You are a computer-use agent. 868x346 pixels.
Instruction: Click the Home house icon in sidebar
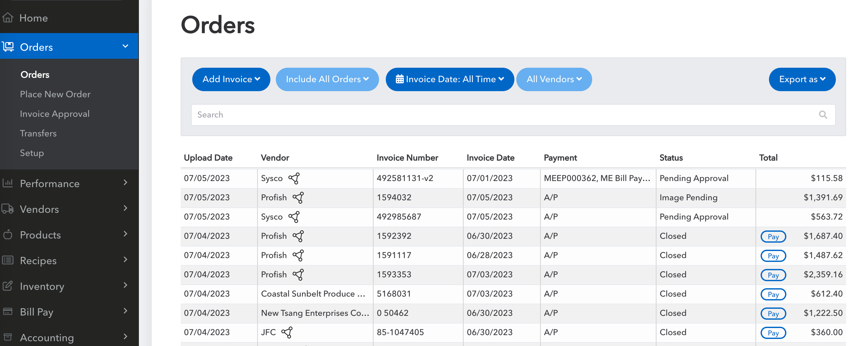point(8,18)
